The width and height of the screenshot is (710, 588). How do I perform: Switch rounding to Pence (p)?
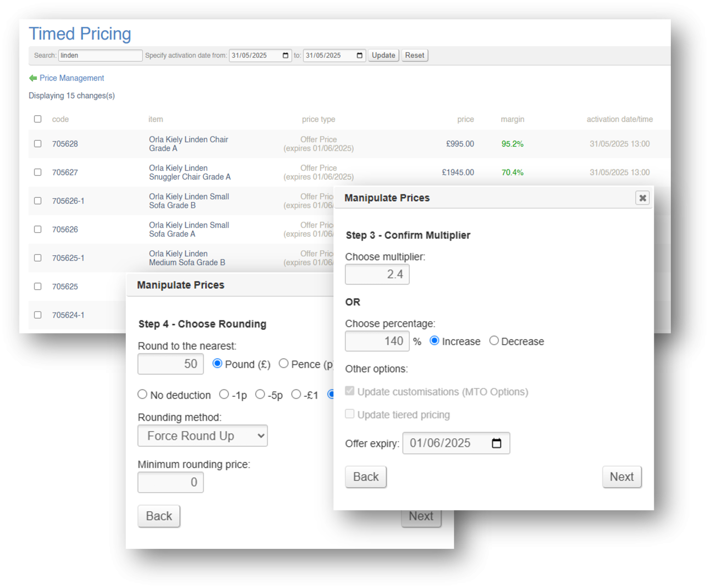(x=284, y=363)
